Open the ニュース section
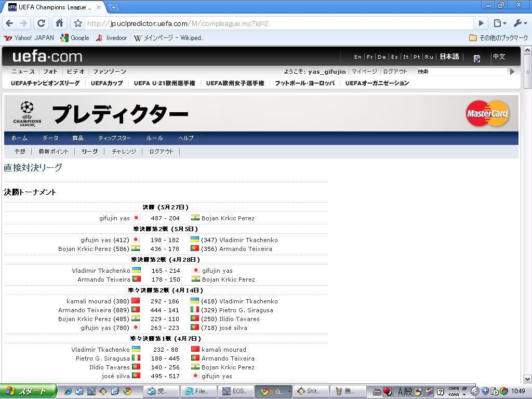The height and width of the screenshot is (399, 532). [x=23, y=72]
